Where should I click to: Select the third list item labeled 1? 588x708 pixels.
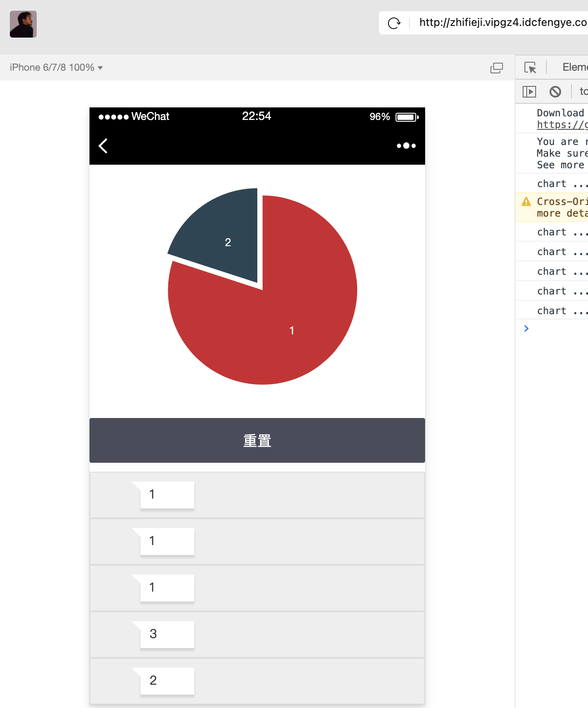257,588
